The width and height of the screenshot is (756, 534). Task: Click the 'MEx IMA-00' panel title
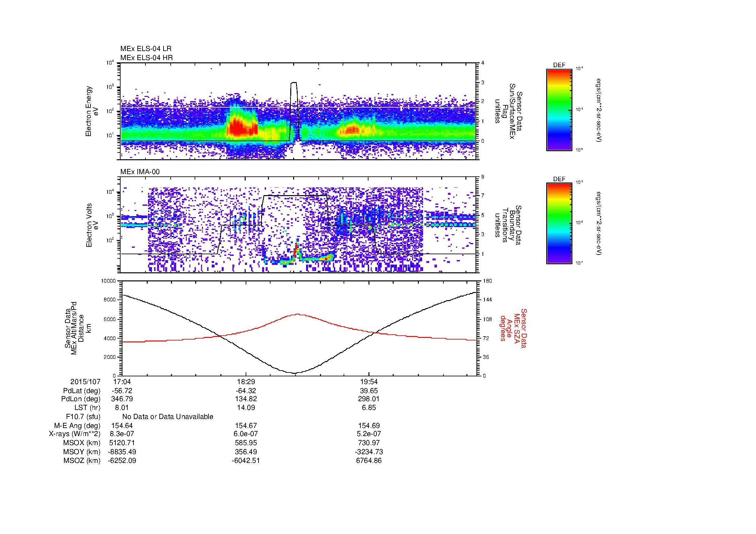[x=140, y=172]
